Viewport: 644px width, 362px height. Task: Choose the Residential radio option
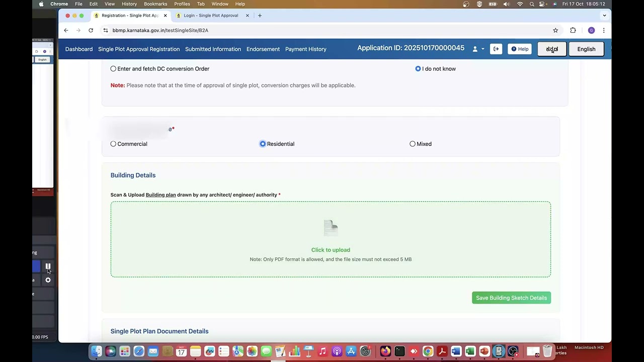coord(263,144)
